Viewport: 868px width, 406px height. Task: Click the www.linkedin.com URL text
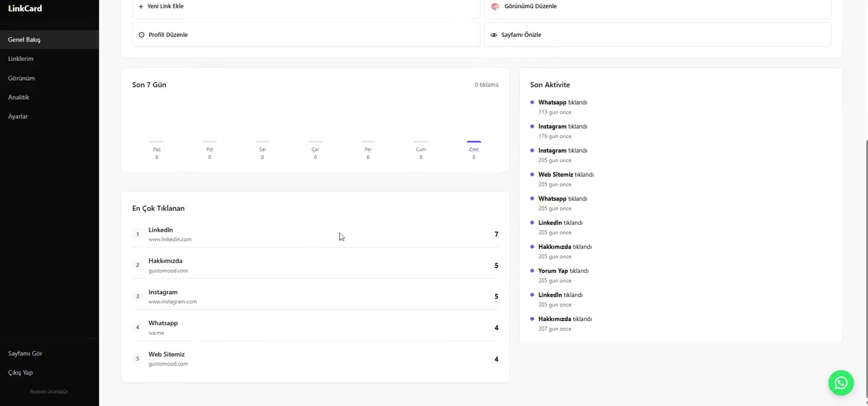170,239
